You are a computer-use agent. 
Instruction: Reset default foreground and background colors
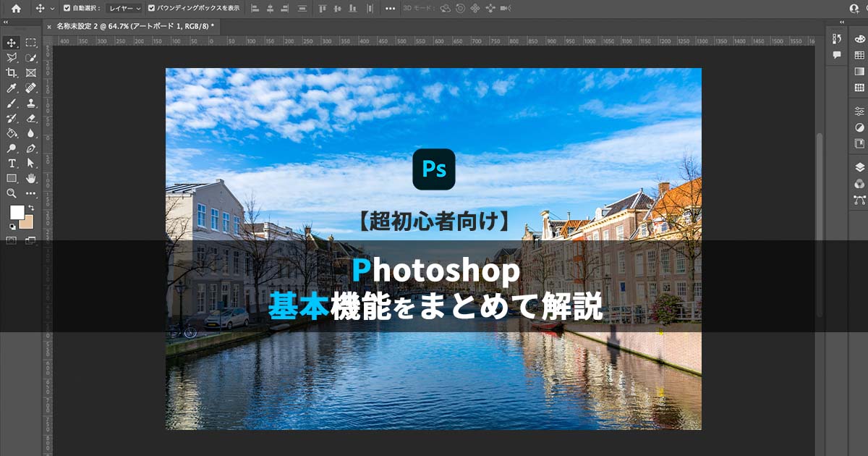click(12, 227)
